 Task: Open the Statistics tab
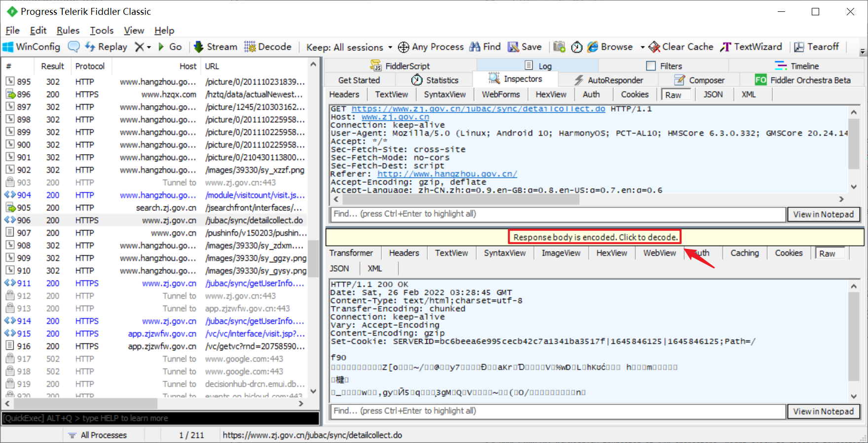coord(435,80)
